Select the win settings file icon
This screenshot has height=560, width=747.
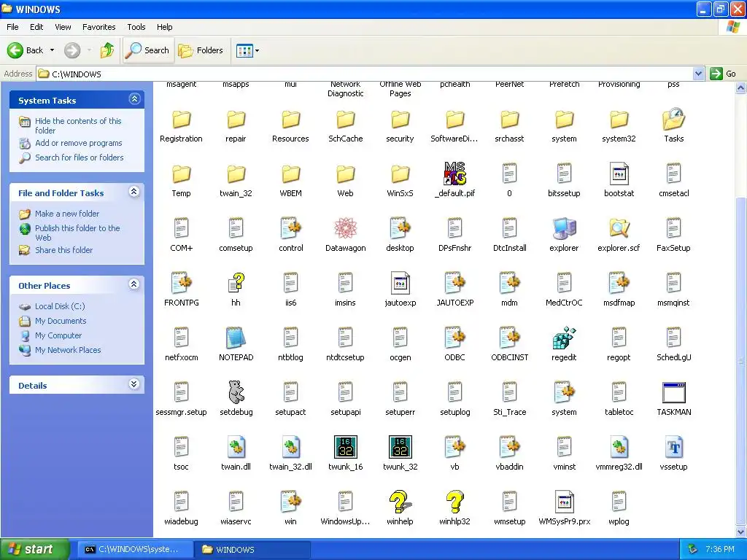click(x=290, y=502)
